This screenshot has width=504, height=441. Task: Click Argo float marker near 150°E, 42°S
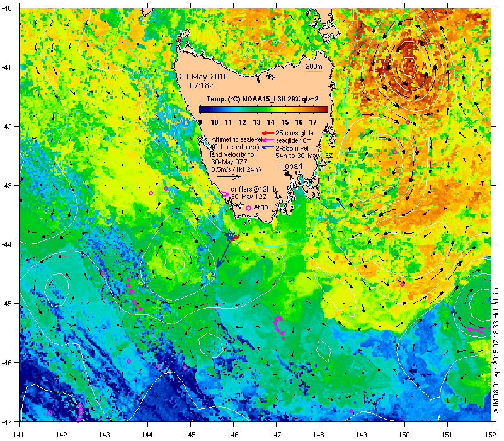[408, 122]
